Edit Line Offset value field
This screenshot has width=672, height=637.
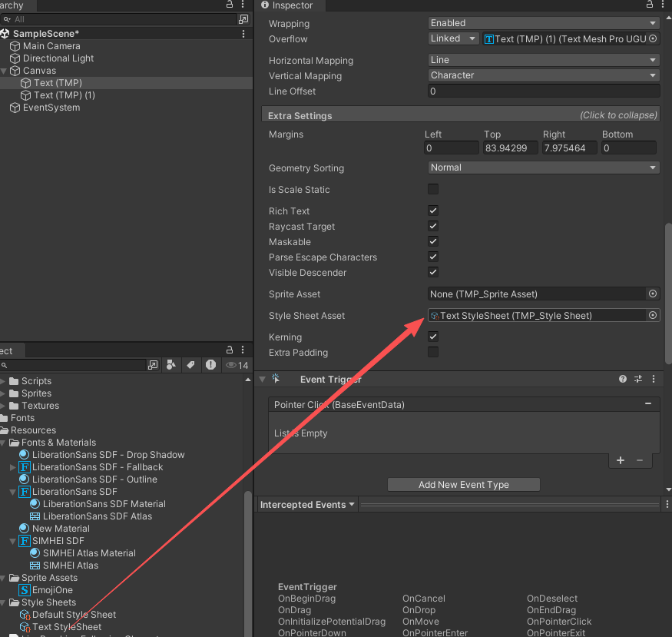tap(544, 91)
